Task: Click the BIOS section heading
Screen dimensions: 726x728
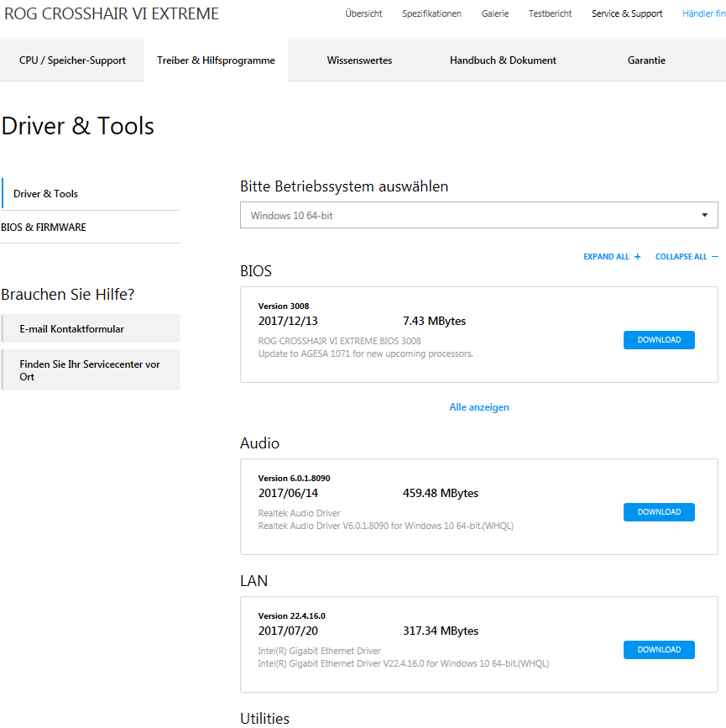Action: click(x=256, y=270)
